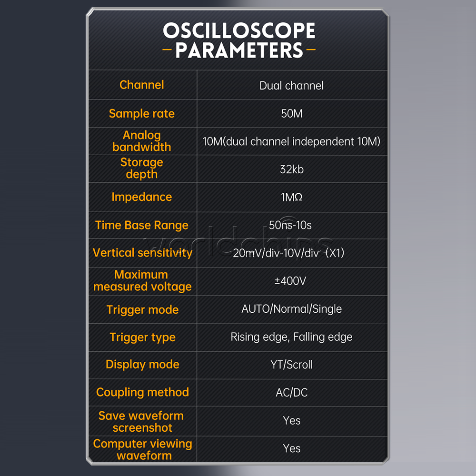Select the Sample rate label
This screenshot has height=476, width=476.
click(x=142, y=114)
